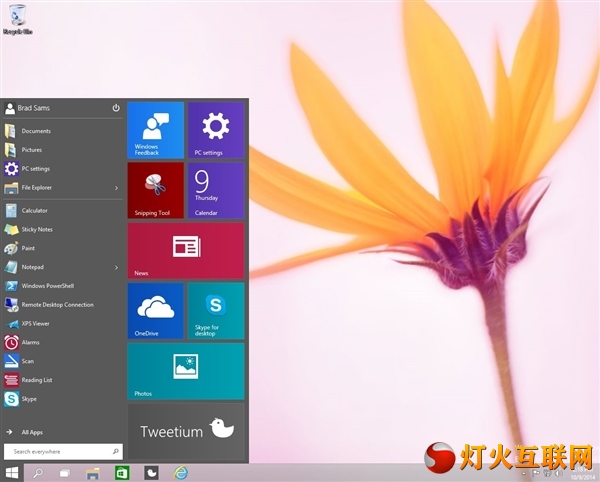
Task: Launch Internet Explorer from the taskbar
Action: [181, 473]
